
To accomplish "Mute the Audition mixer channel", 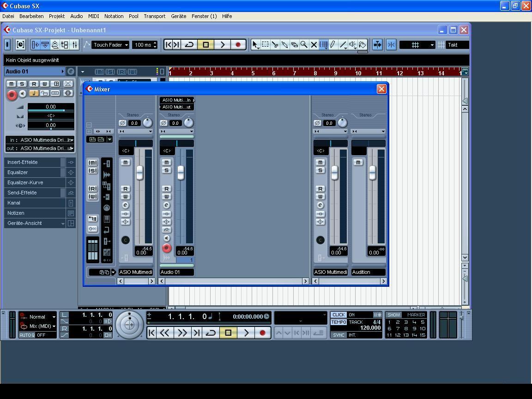I will [358, 163].
